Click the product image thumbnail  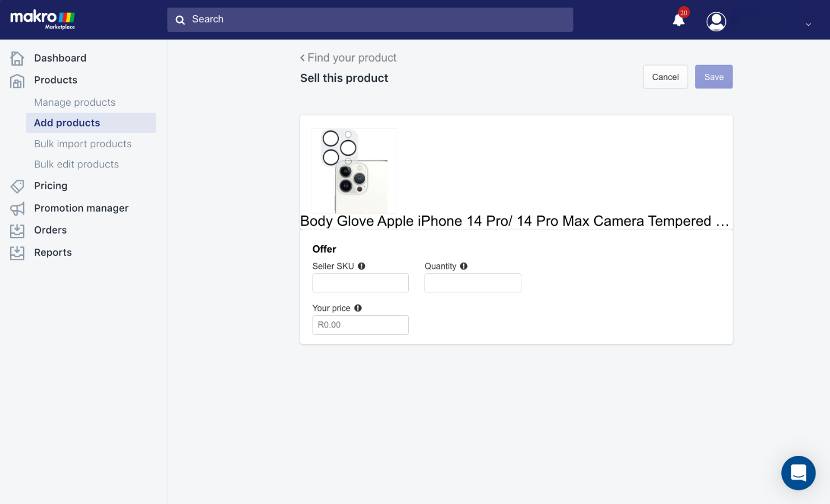coord(354,171)
